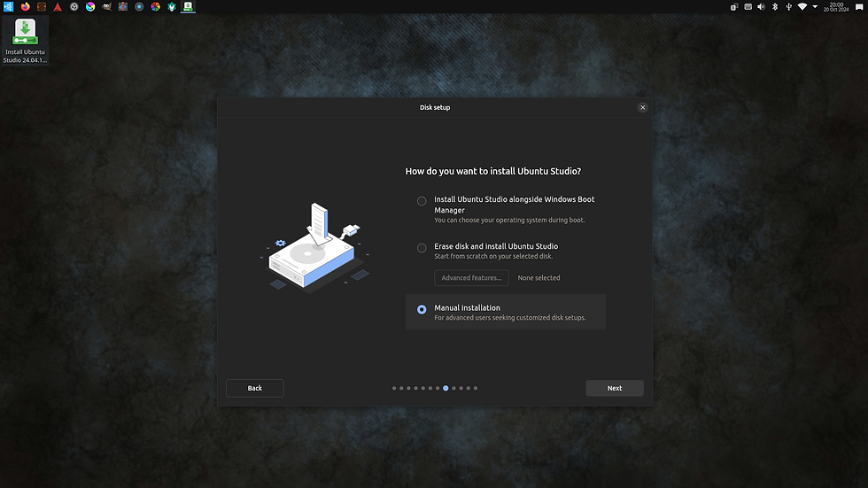The height and width of the screenshot is (488, 868).
Task: Click the USB devices tray icon
Action: [789, 6]
